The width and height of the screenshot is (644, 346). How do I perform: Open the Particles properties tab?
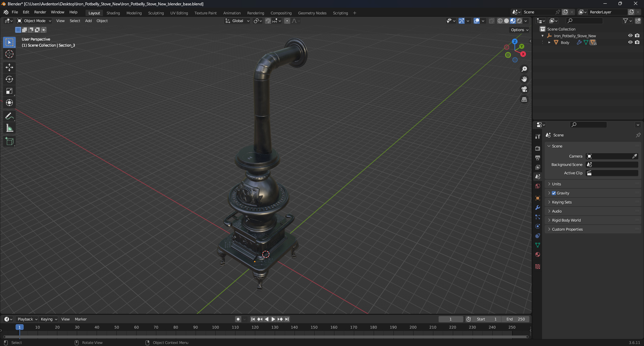[538, 217]
